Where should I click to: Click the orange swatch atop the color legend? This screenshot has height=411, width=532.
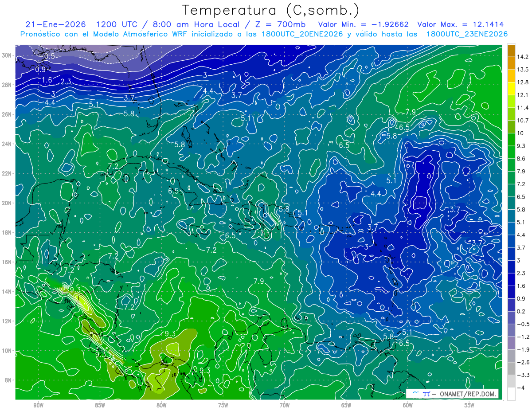pos(511,51)
